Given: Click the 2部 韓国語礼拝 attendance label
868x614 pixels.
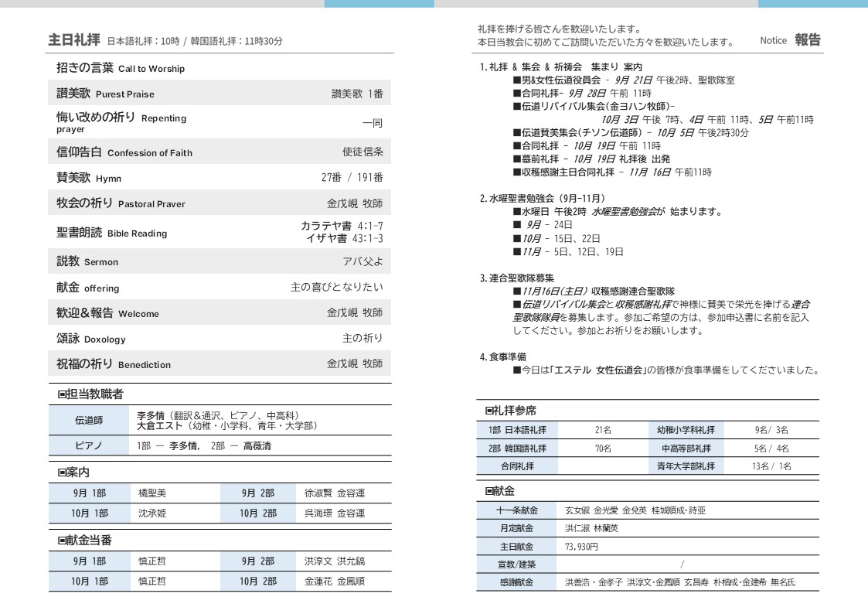Looking at the screenshot, I should [516, 449].
